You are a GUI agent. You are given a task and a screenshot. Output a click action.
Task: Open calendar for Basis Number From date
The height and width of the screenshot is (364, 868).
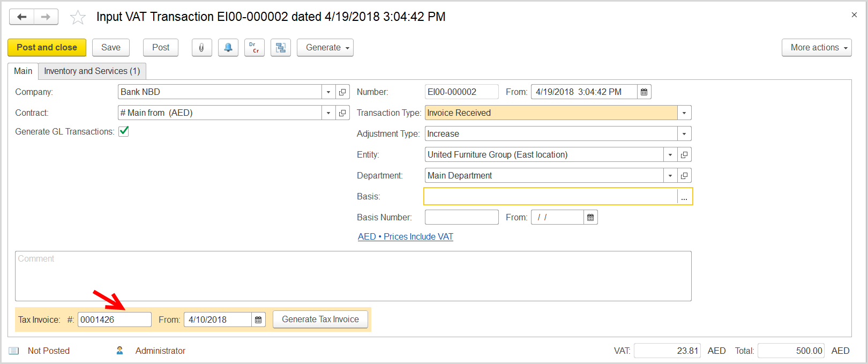(x=590, y=217)
